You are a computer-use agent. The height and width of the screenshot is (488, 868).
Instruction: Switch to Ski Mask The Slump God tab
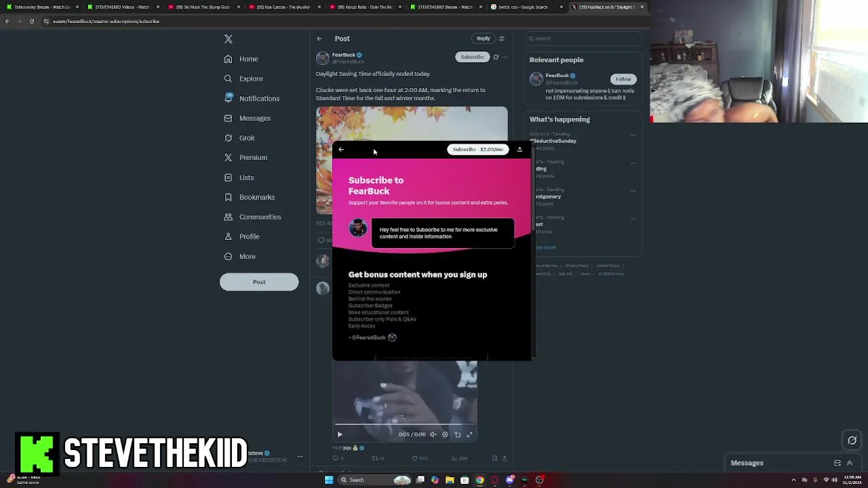tap(203, 7)
